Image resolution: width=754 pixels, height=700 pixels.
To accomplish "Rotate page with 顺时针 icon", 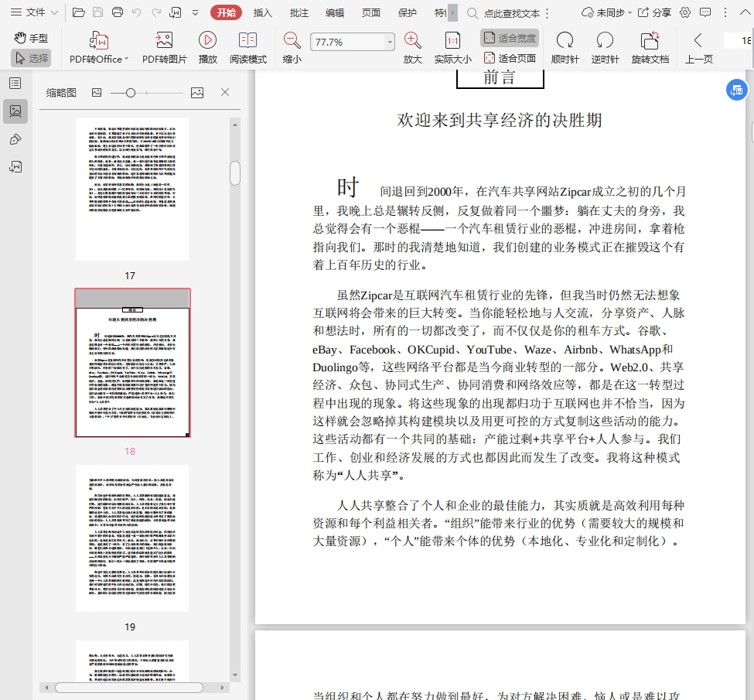I will click(565, 41).
